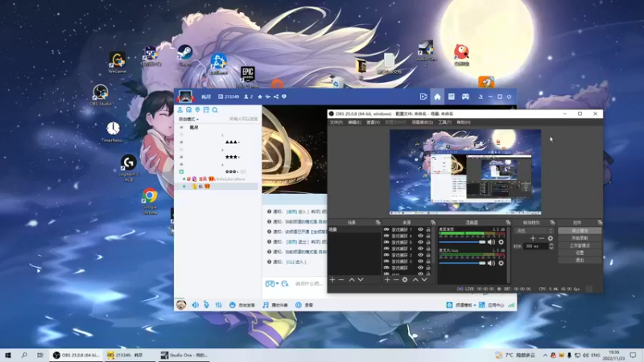Pop out the OBS sources dock

[x=433, y=223]
